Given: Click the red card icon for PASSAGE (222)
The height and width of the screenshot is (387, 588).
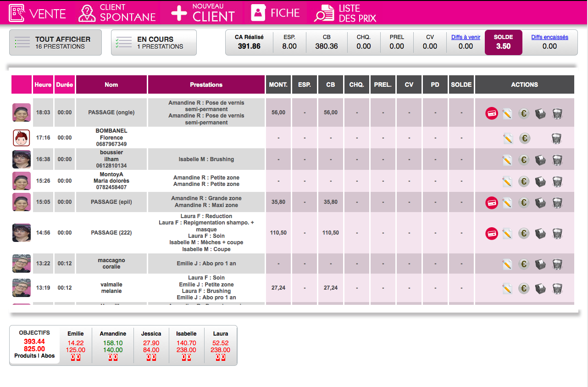Looking at the screenshot, I should 492,234.
